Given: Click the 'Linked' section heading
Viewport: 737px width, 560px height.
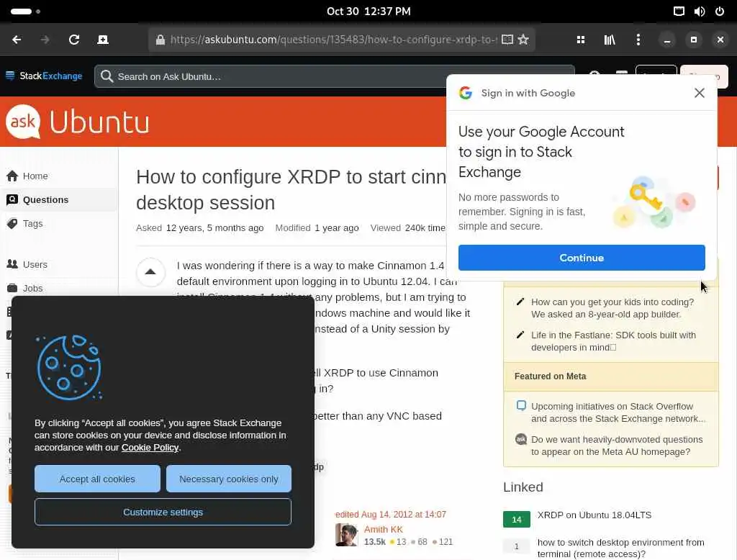Looking at the screenshot, I should click(x=523, y=487).
